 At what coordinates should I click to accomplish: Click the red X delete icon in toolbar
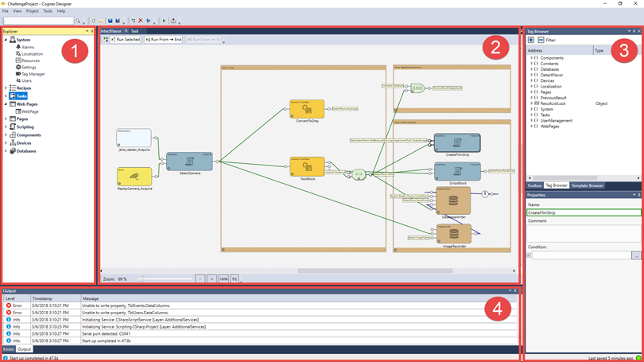[x=141, y=21]
